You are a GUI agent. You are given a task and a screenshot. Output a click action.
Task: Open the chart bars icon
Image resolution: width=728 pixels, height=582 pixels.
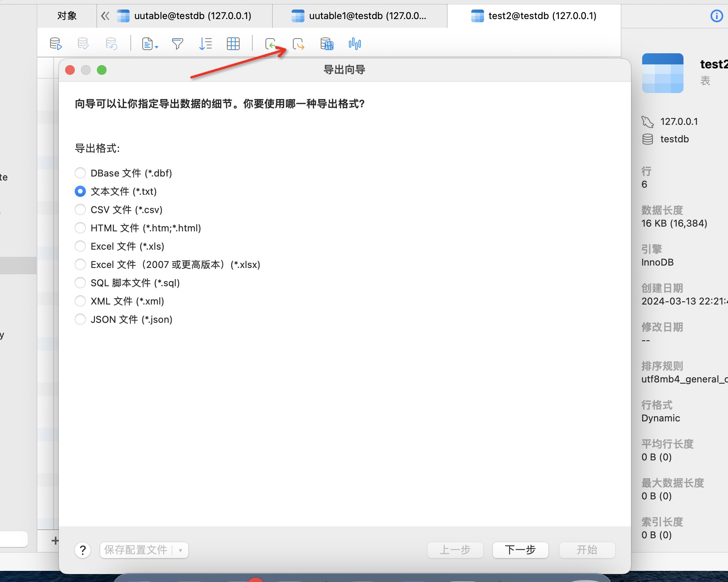point(354,44)
